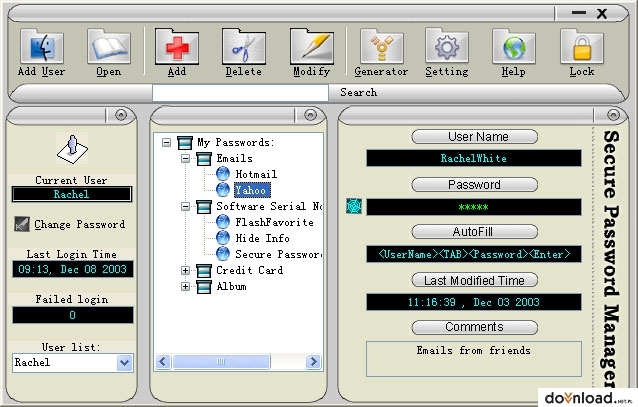The height and width of the screenshot is (407, 638).
Task: Minimize the window using dash button
Action: [x=578, y=13]
